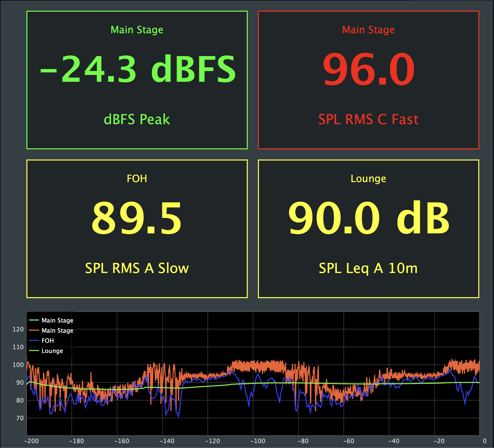
Task: Click the 'FOH' tile title
Action: click(137, 179)
